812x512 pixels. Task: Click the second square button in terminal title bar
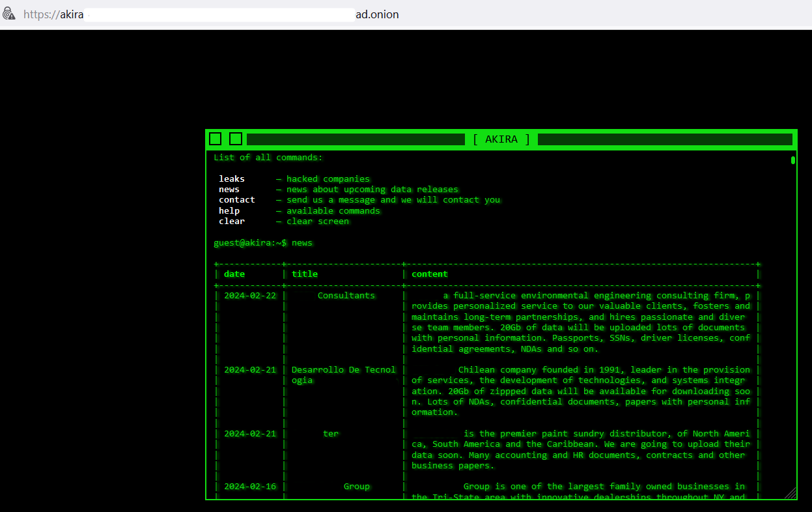point(236,139)
